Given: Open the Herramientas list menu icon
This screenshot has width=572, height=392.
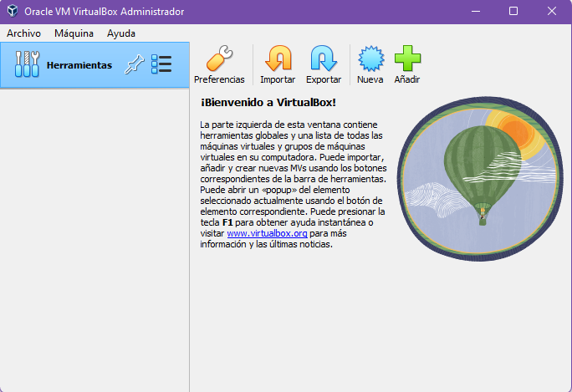Looking at the screenshot, I should [x=161, y=64].
